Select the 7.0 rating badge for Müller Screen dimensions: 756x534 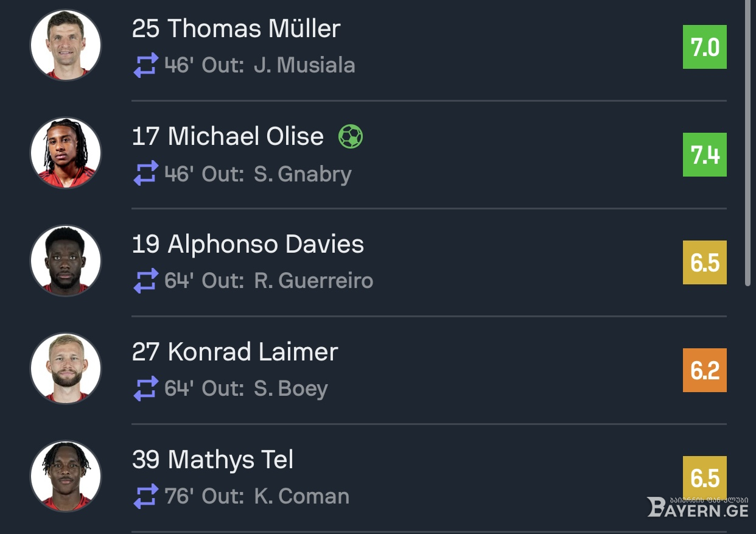[705, 47]
